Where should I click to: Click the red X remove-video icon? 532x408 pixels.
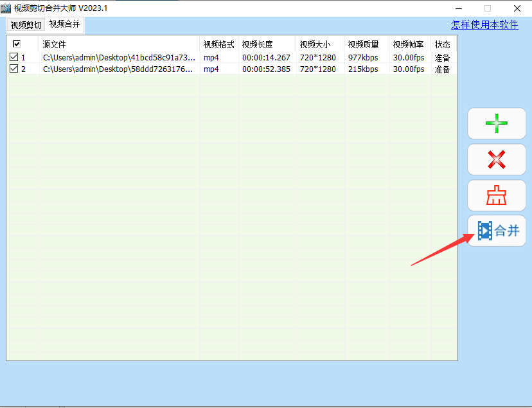pos(496,159)
